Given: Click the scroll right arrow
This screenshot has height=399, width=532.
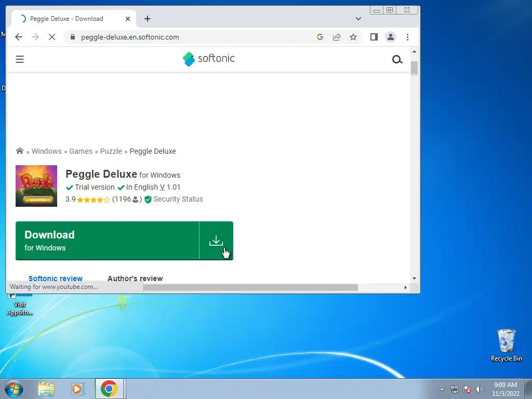Looking at the screenshot, I should coord(405,287).
